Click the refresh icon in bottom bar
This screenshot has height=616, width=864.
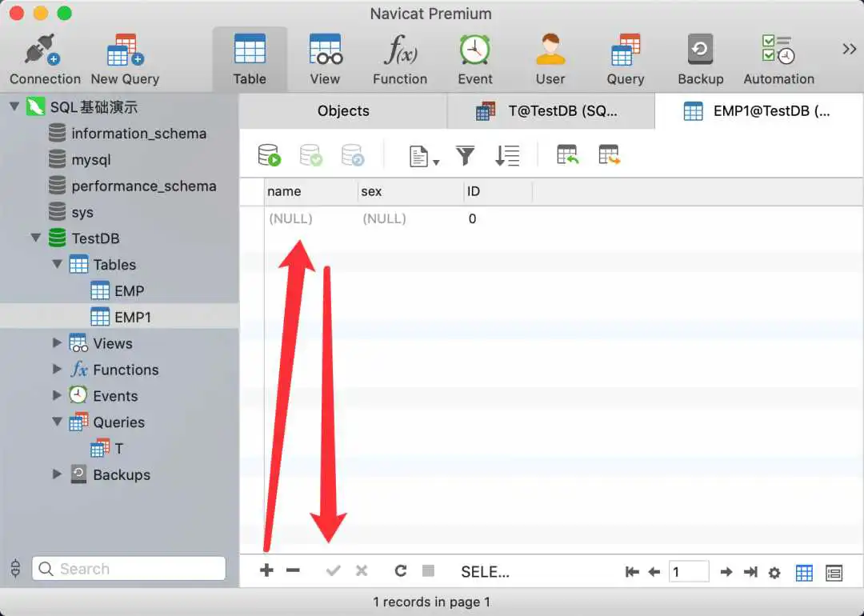pos(401,570)
